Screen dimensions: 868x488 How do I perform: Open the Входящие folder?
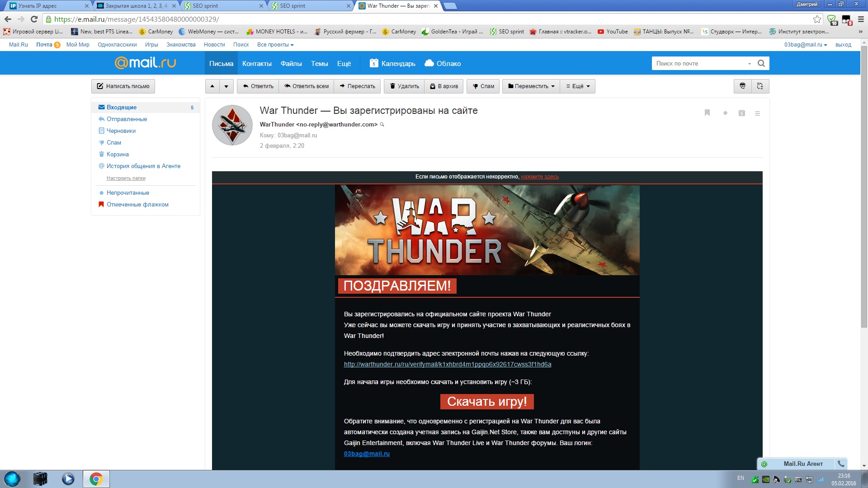pos(146,107)
